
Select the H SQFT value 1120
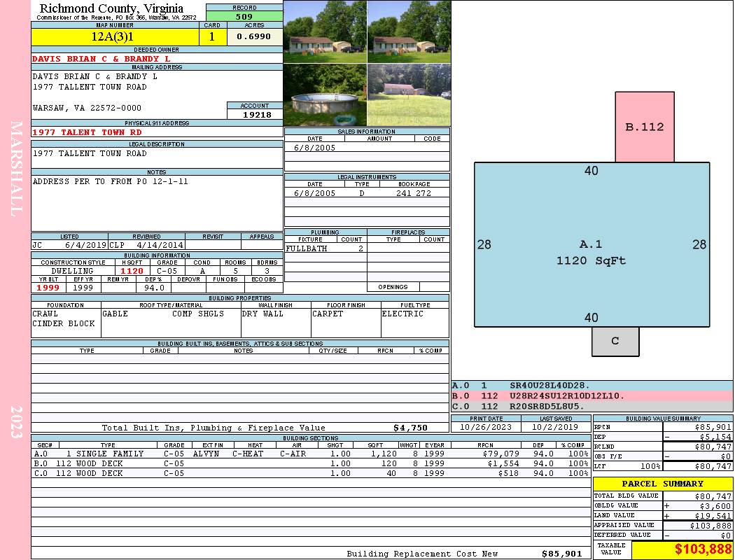(132, 271)
